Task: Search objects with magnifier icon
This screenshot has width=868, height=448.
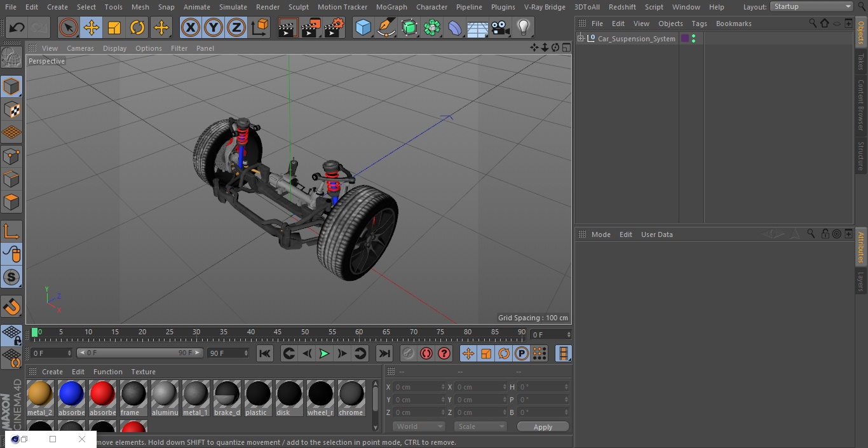Action: point(812,23)
